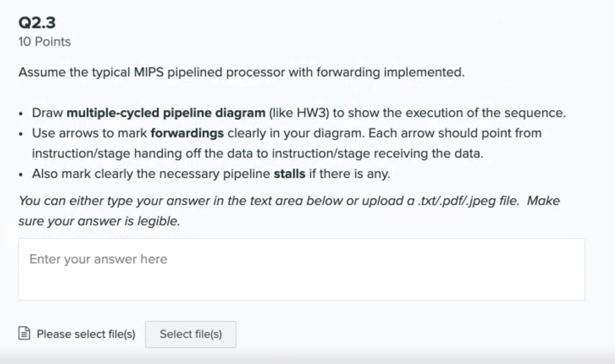
Task: Click the sentence mentioning MIPS pipelined processor
Action: [241, 72]
